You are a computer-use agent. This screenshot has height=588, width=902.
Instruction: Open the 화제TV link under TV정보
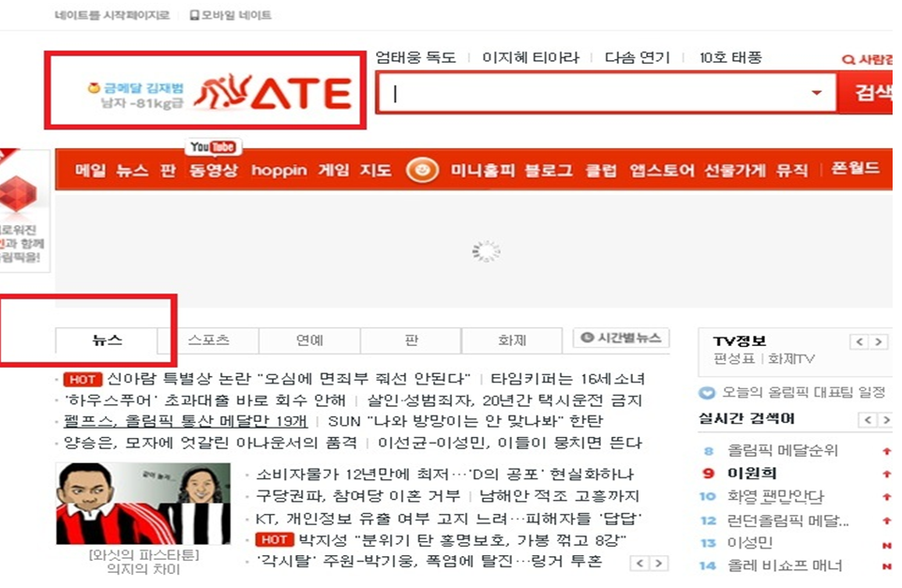coord(791,359)
